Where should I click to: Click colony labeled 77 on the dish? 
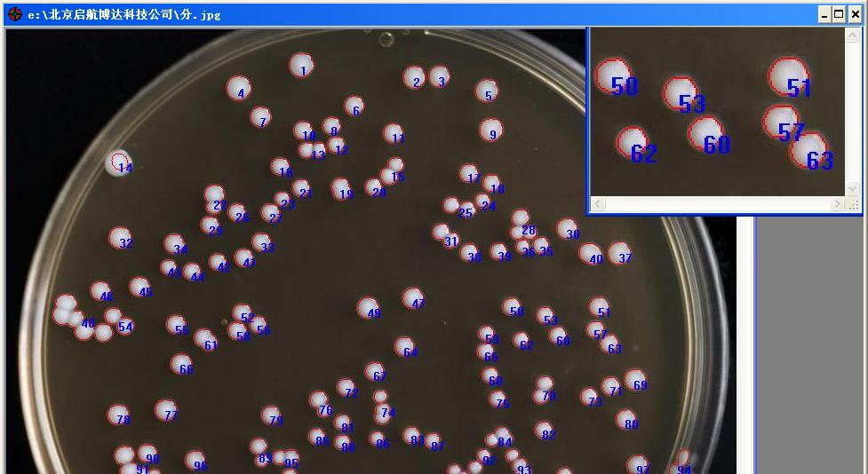(x=165, y=411)
